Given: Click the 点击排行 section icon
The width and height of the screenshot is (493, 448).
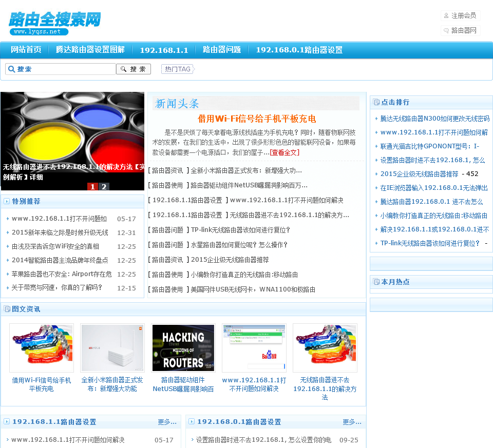Looking at the screenshot, I should click(x=376, y=102).
